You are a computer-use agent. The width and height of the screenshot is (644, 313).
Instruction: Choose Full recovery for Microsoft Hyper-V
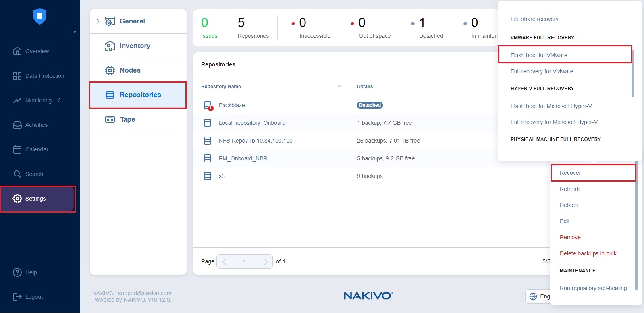(x=554, y=122)
